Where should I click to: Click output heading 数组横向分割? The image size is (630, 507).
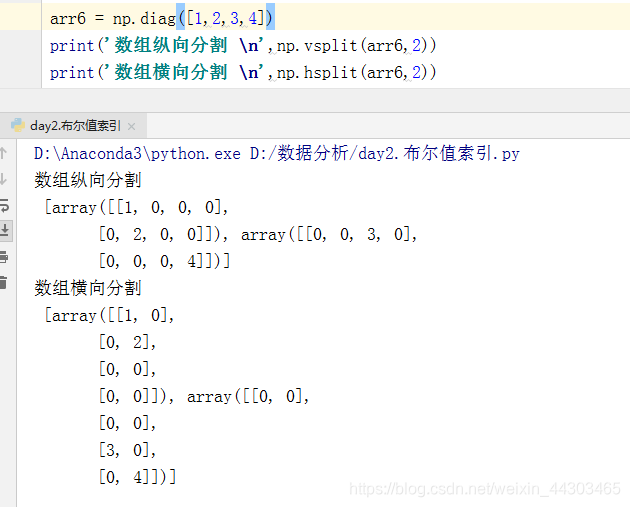point(88,288)
